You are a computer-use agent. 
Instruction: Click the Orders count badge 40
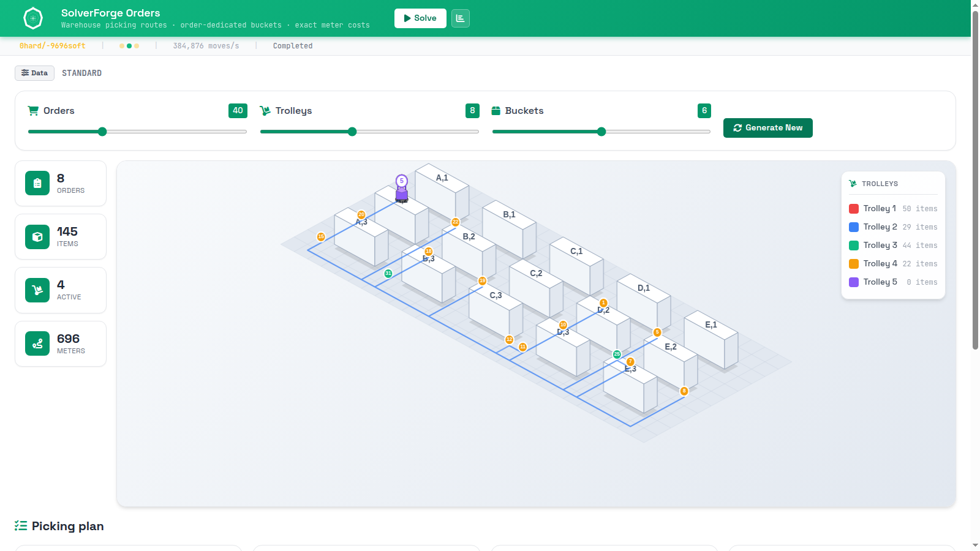pos(238,111)
